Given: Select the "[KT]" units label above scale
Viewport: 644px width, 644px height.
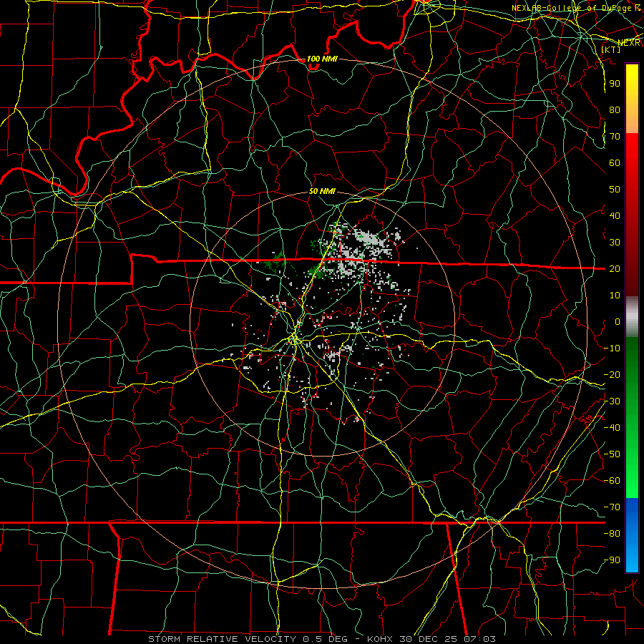Looking at the screenshot, I should tap(611, 49).
